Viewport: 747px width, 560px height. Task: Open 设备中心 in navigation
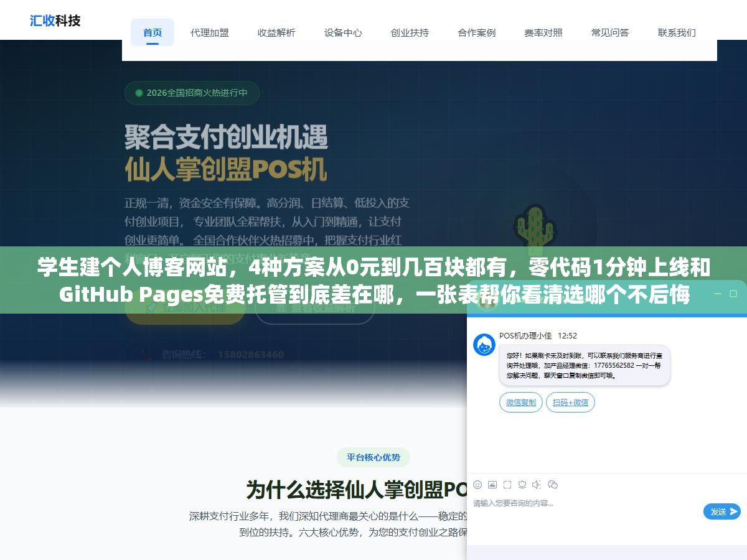(x=343, y=32)
